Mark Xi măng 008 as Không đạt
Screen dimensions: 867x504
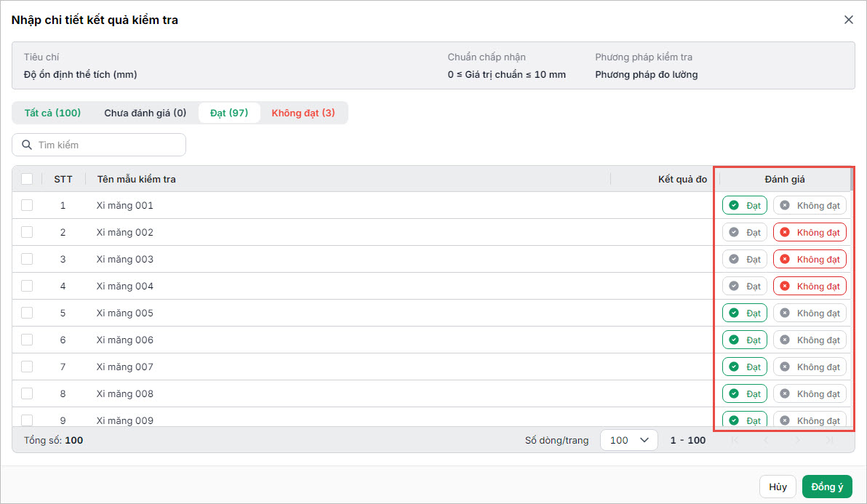coord(810,393)
